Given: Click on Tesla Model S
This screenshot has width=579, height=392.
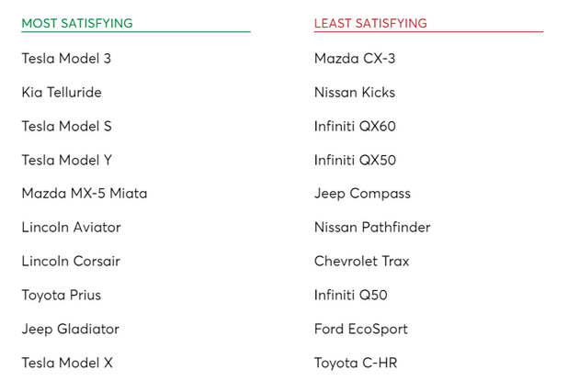Looking at the screenshot, I should (66, 126).
